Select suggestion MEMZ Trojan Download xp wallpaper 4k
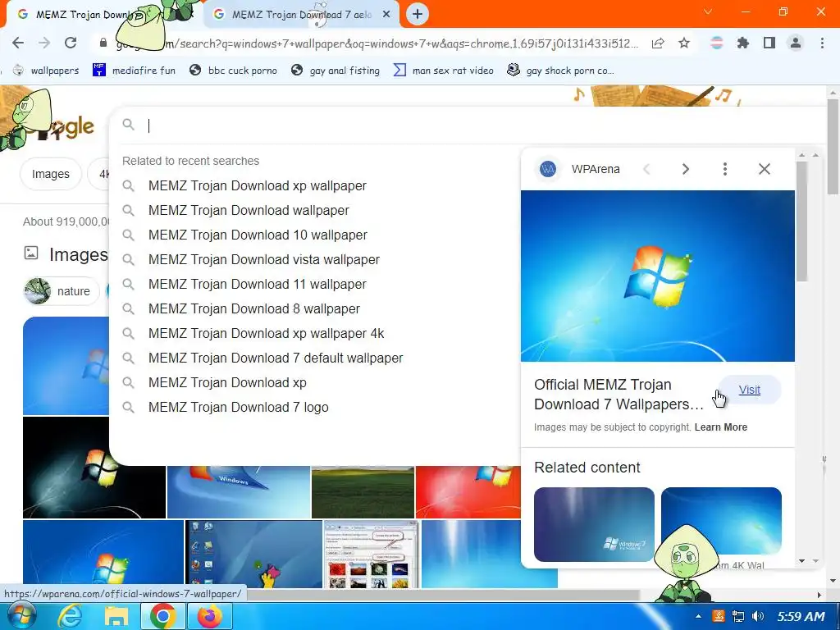 [x=267, y=334]
